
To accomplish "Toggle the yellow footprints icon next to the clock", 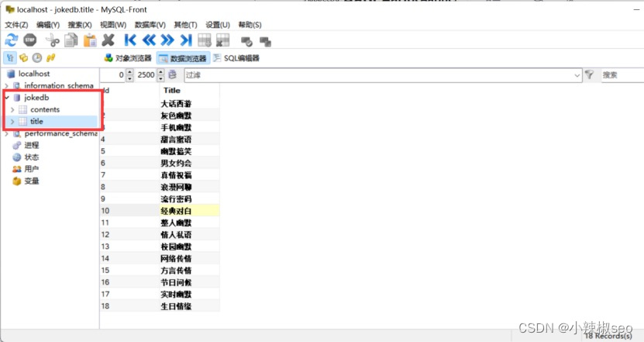I will [51, 58].
